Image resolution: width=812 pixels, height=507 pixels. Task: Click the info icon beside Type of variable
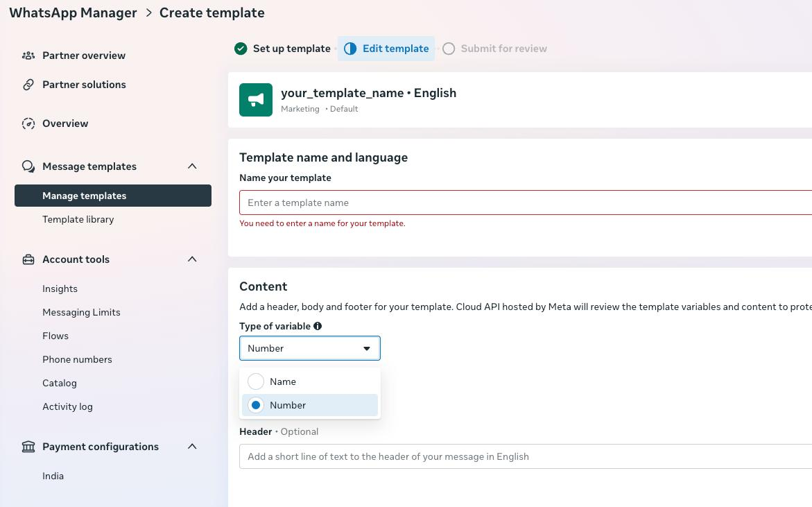[318, 326]
